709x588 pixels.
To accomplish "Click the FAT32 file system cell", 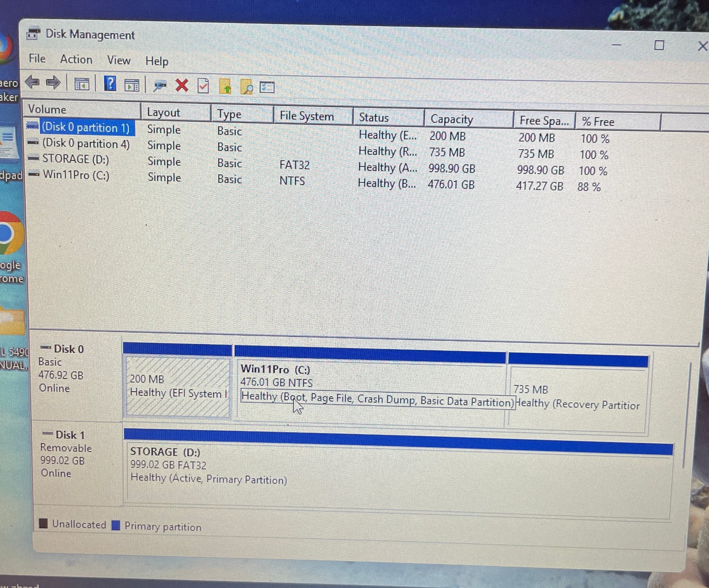I will [x=294, y=165].
